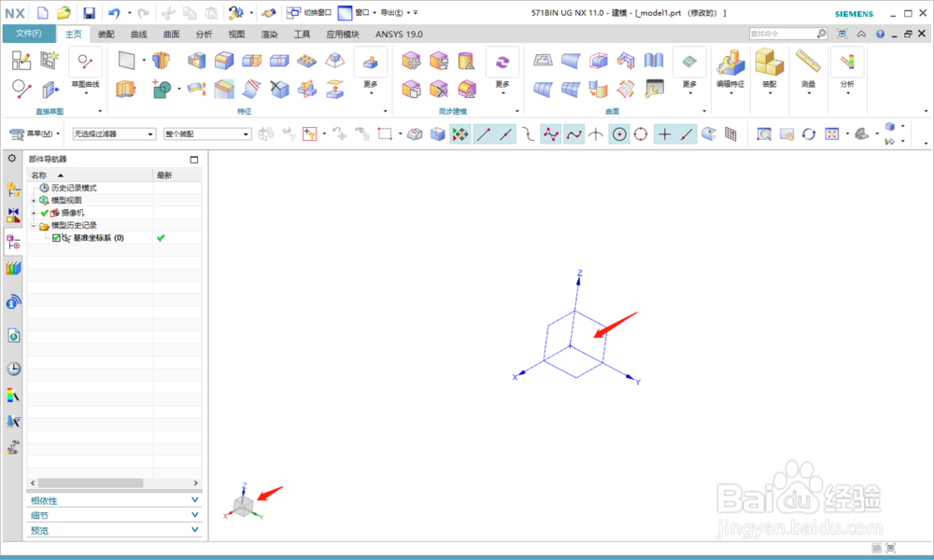934x560 pixels.
Task: Switch to the 装配 ribbon tab
Action: click(106, 34)
